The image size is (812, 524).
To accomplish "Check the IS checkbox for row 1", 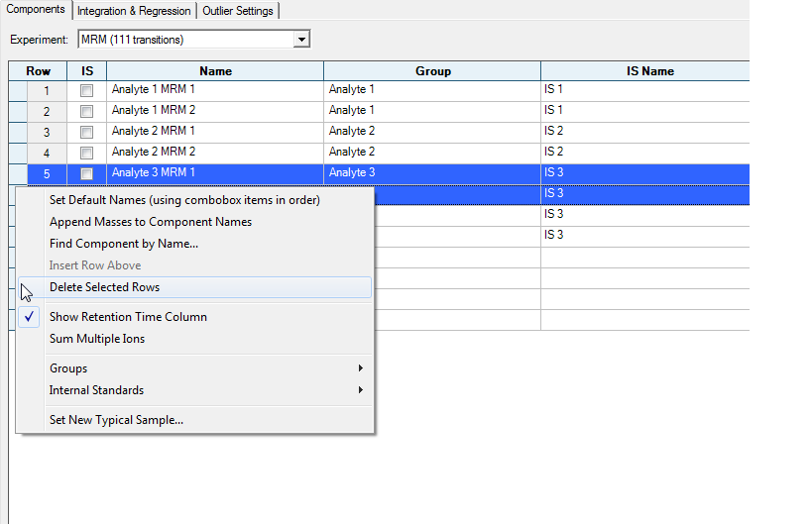I will coord(86,90).
